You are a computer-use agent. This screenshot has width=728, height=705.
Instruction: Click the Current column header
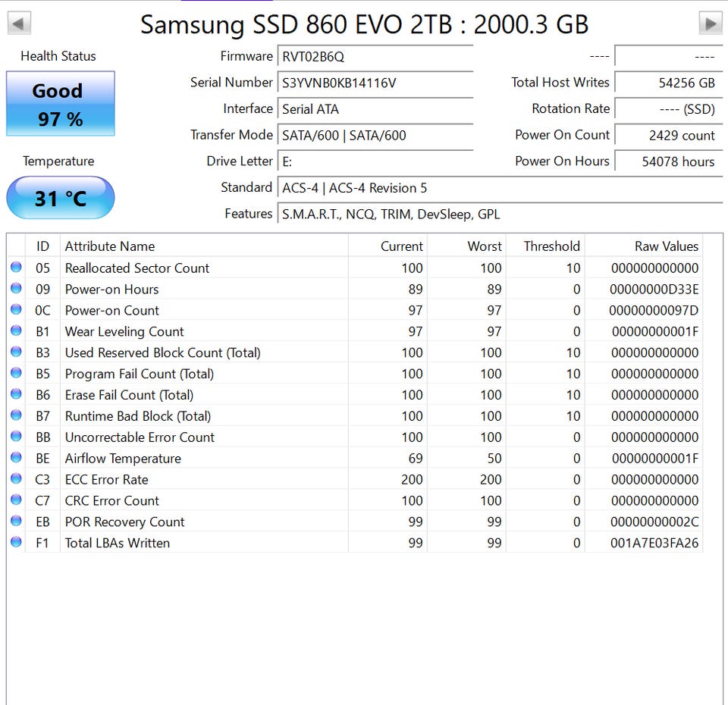[x=388, y=246]
